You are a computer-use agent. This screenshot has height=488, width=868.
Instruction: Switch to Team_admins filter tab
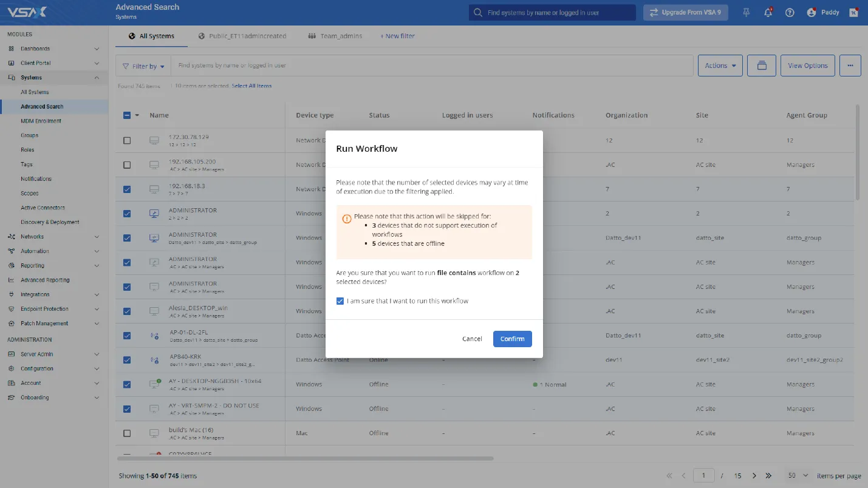tap(335, 36)
